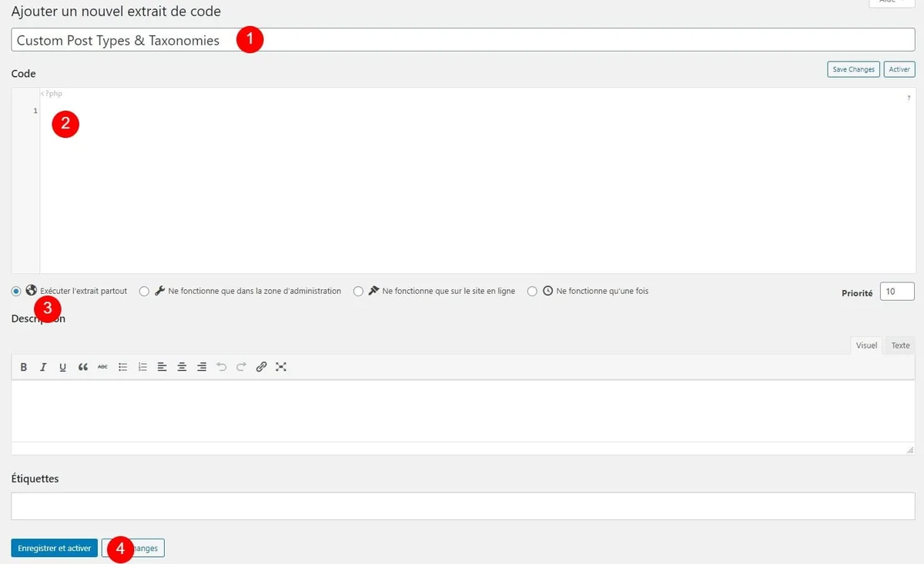Create a bulleted list

(122, 367)
